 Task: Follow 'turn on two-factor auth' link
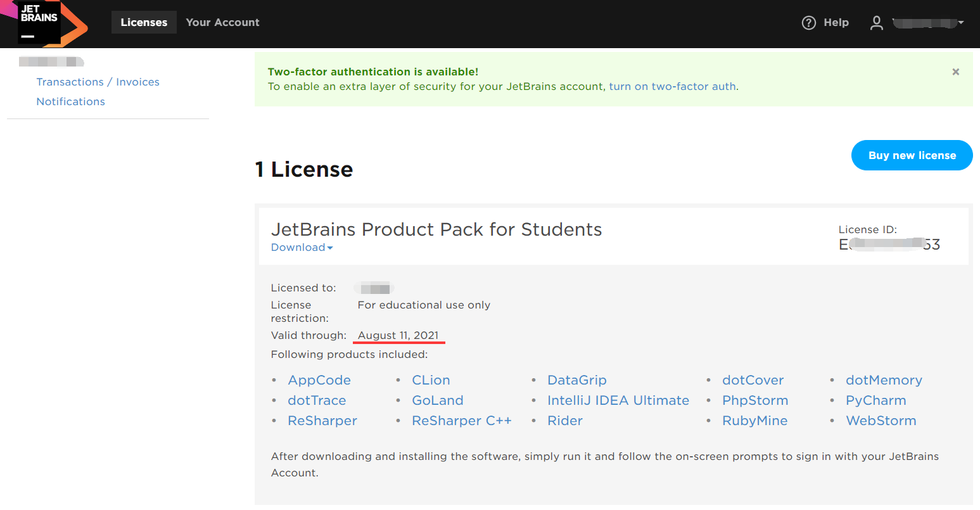673,86
